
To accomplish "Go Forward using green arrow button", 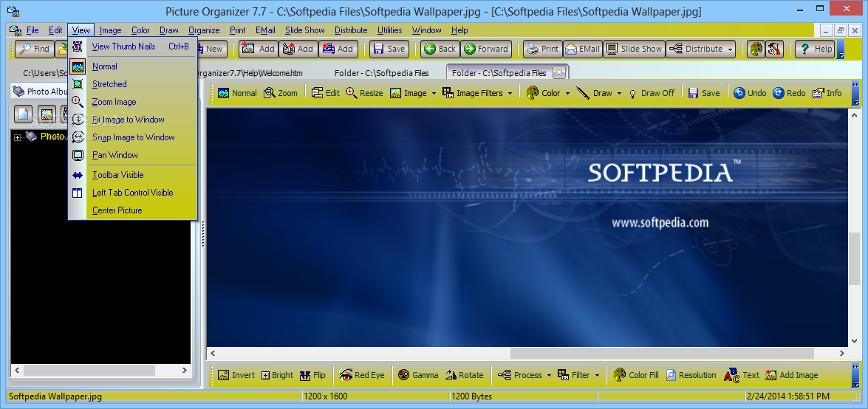I will click(486, 49).
